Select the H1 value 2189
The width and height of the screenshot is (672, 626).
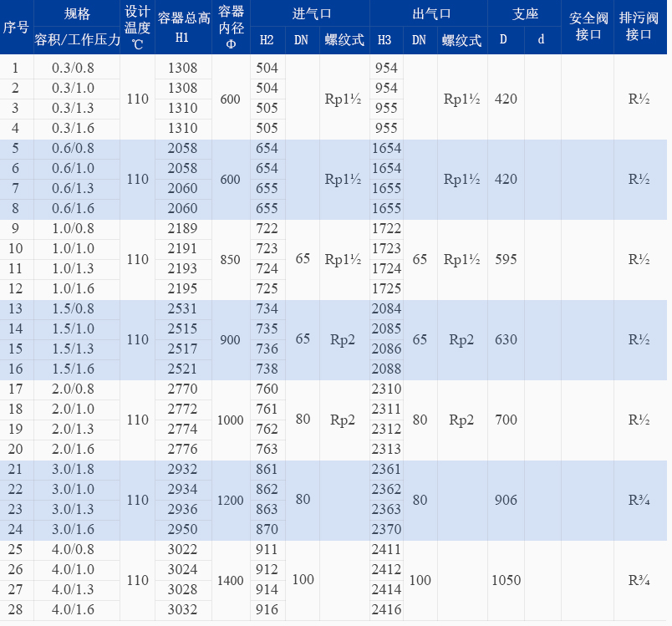coord(182,229)
